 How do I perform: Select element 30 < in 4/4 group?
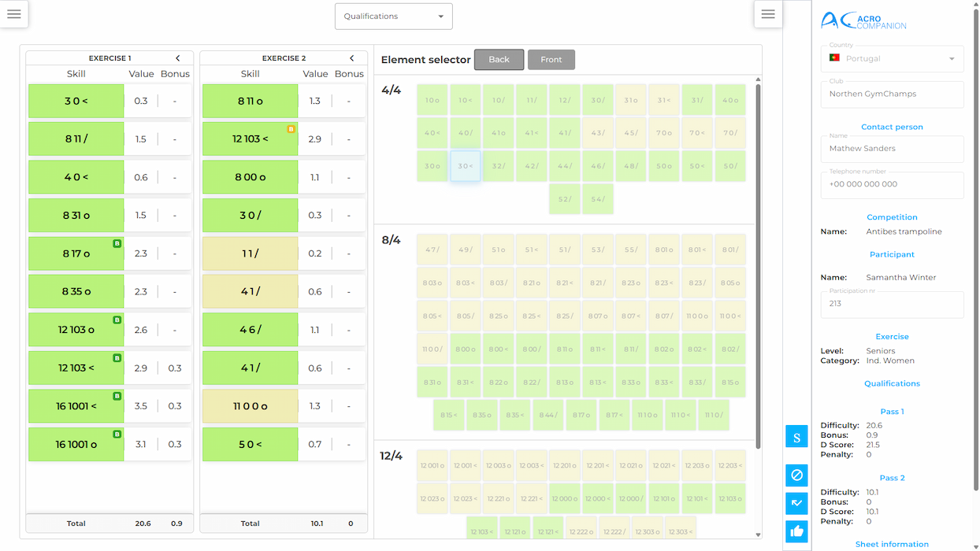pyautogui.click(x=466, y=167)
